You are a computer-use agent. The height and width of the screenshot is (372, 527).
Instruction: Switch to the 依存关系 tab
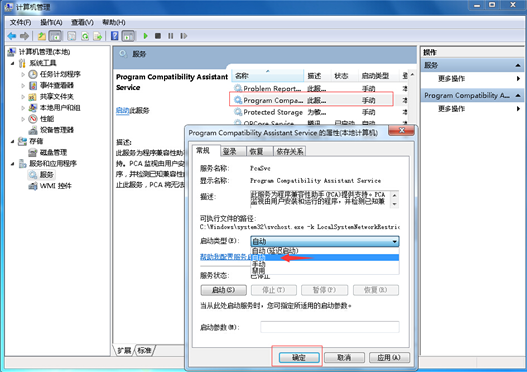(290, 152)
